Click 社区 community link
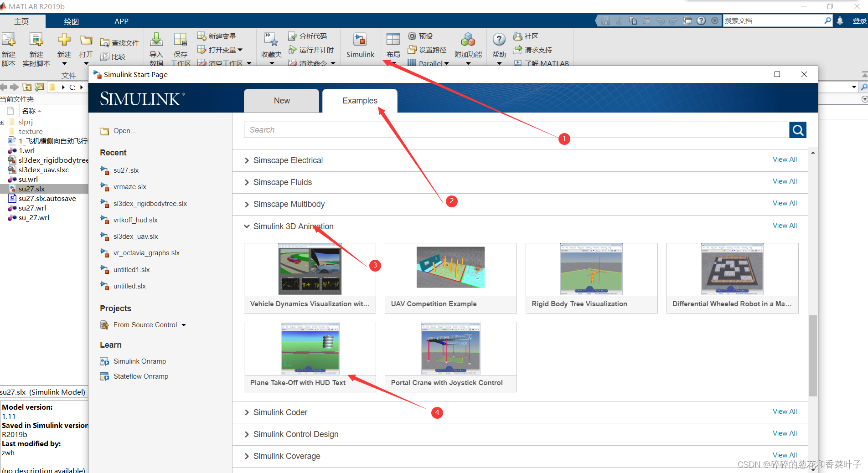This screenshot has width=868, height=473. 526,36
